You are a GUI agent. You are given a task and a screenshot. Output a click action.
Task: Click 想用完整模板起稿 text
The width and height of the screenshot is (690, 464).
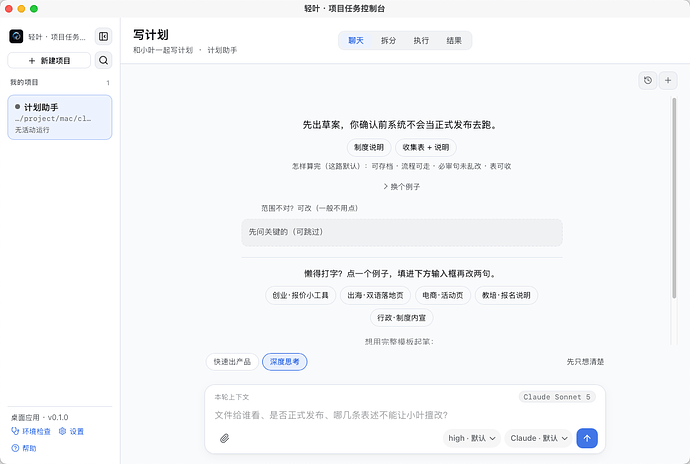coord(399,342)
